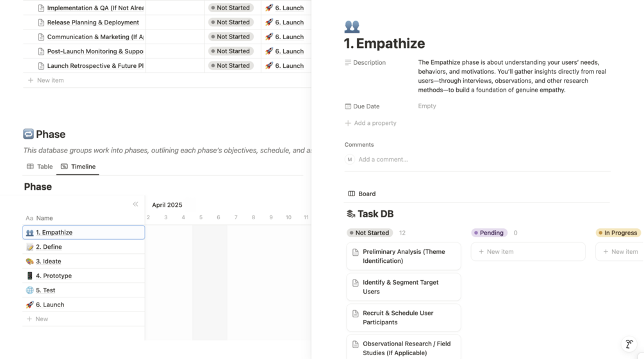Open the 2. Define phase row
The width and height of the screenshot is (644, 359).
click(x=49, y=247)
